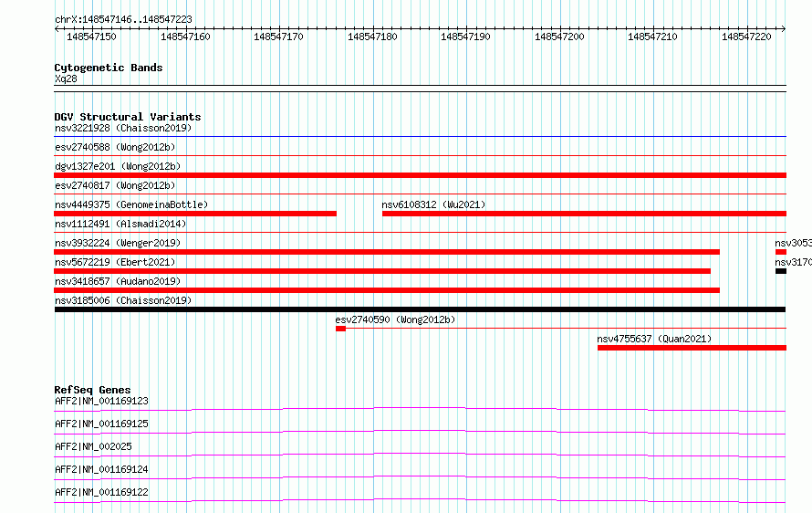Click ruler position 148547200

559,37
